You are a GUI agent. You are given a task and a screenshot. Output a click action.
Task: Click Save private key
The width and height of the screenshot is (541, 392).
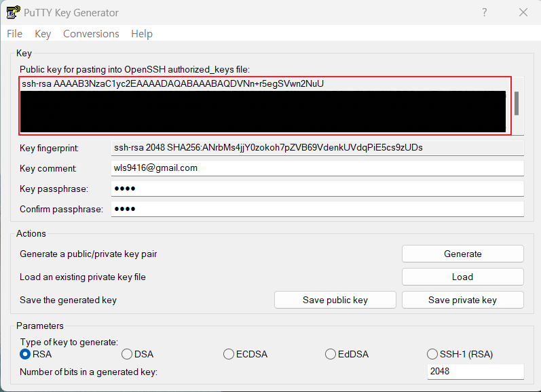[463, 300]
